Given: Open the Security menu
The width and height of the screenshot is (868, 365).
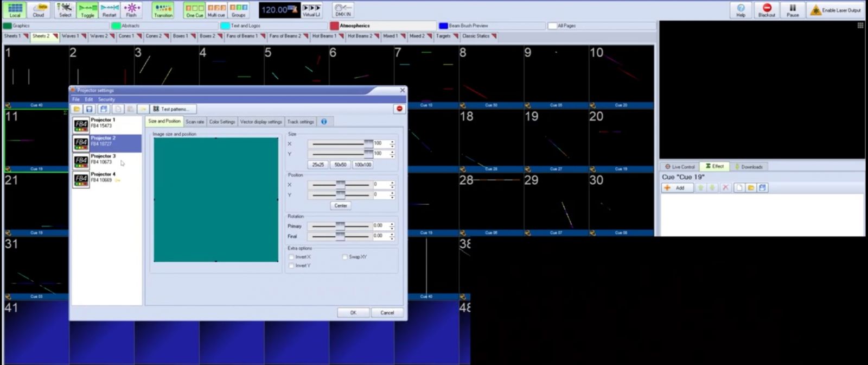Looking at the screenshot, I should (x=106, y=99).
